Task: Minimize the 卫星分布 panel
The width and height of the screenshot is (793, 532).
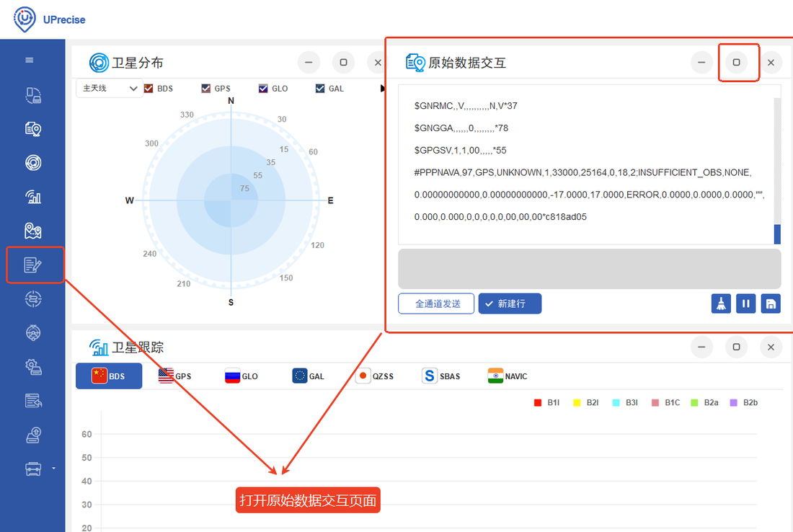Action: (309, 62)
